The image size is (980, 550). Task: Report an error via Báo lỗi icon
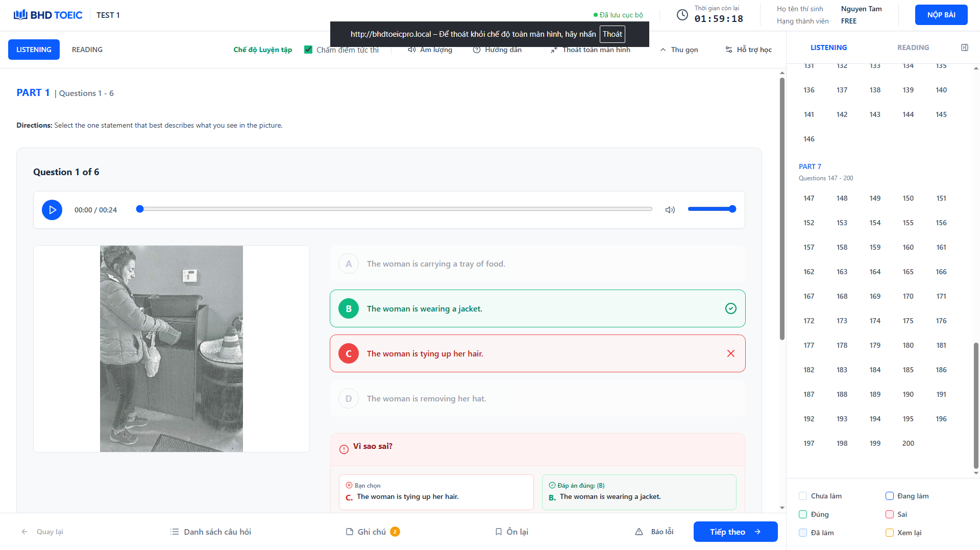(639, 532)
